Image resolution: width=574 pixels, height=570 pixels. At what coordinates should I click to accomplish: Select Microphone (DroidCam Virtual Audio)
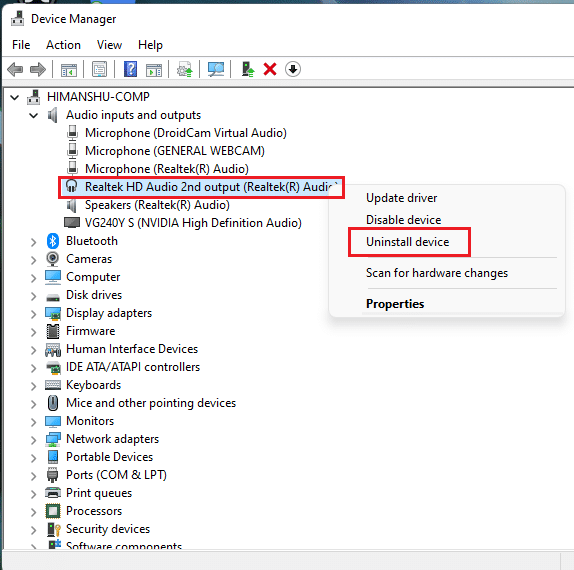[186, 133]
